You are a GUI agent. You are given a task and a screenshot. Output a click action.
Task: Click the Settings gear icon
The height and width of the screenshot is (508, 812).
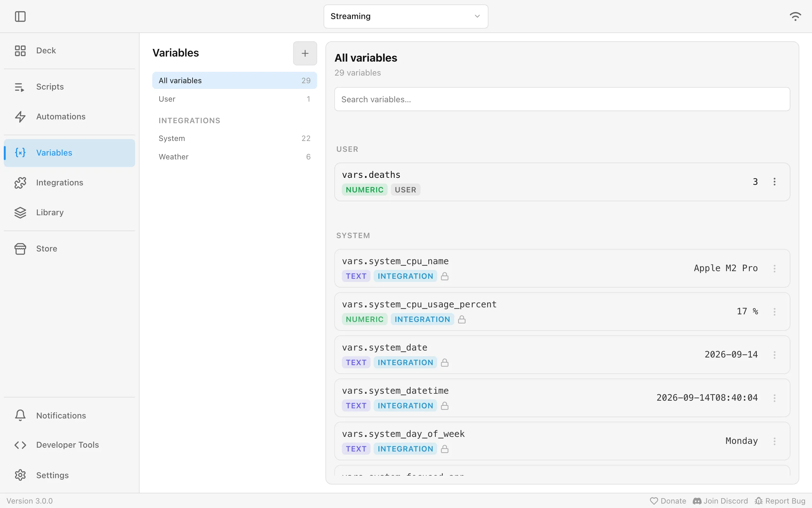coord(20,475)
